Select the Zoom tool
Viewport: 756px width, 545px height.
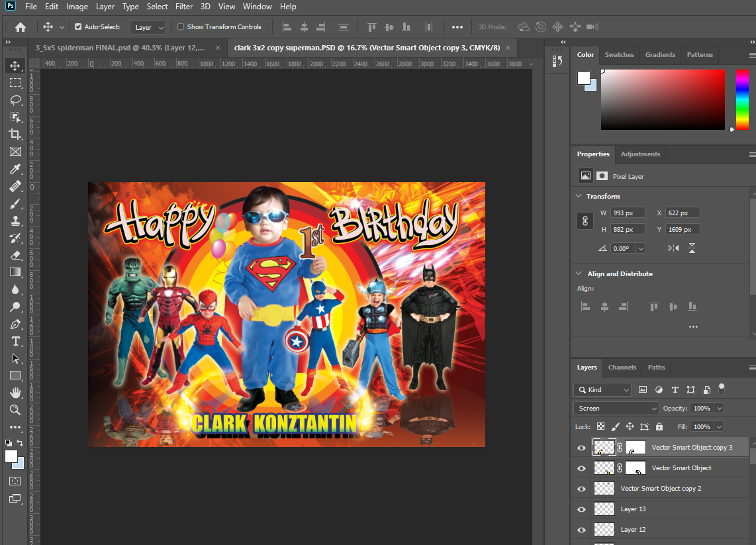[x=15, y=410]
